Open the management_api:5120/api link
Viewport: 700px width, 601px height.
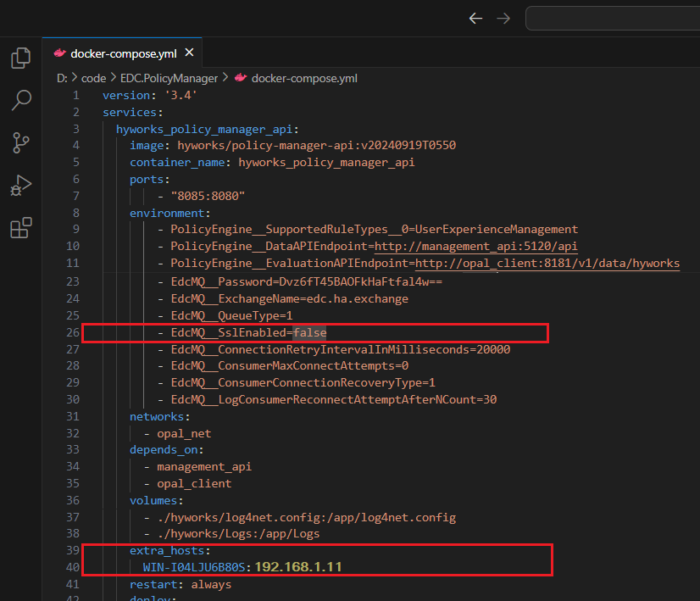(x=475, y=246)
